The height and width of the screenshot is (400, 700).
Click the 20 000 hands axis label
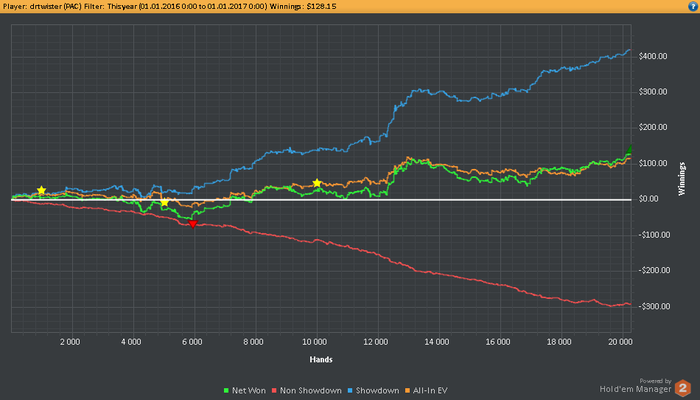(x=621, y=342)
